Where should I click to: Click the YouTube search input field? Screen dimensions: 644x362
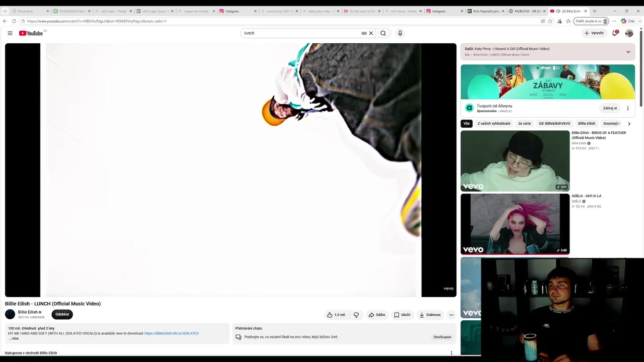click(x=301, y=33)
